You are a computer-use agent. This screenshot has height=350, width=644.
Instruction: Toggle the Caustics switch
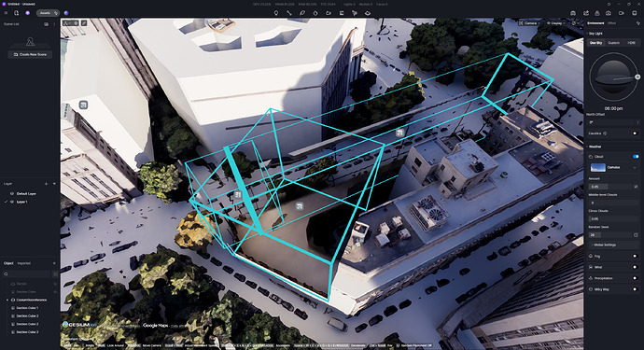(635, 133)
